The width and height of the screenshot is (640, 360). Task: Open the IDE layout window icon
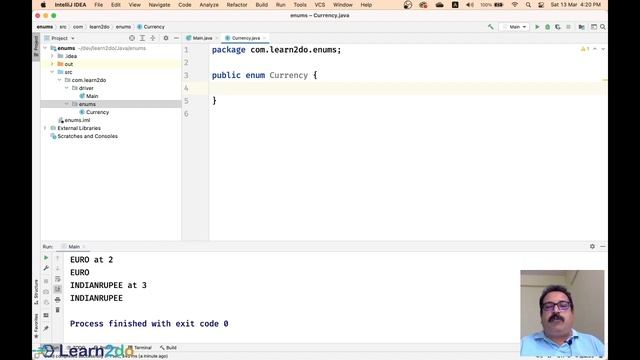[593, 27]
